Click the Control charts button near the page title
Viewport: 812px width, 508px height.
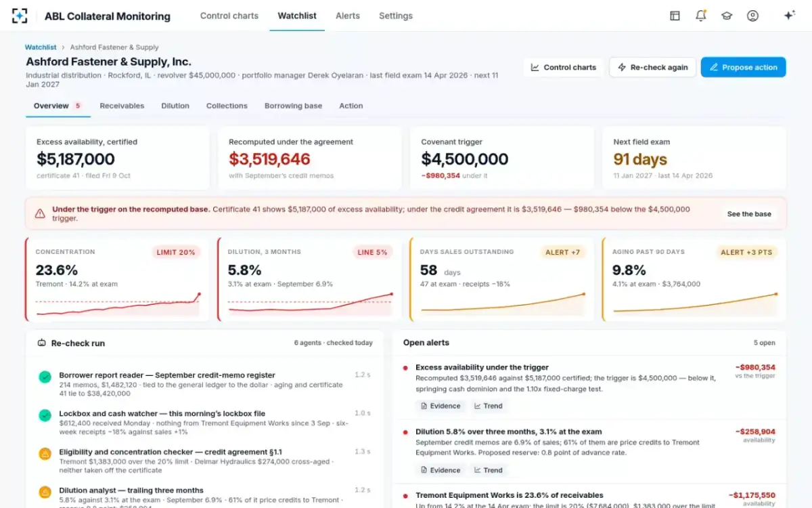coord(563,67)
